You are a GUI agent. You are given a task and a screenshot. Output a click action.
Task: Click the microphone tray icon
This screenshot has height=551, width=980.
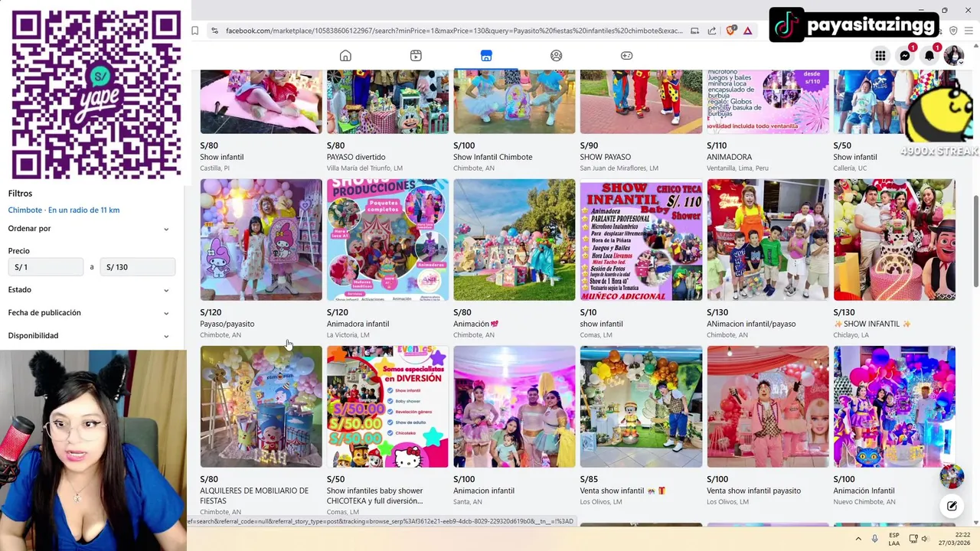875,539
